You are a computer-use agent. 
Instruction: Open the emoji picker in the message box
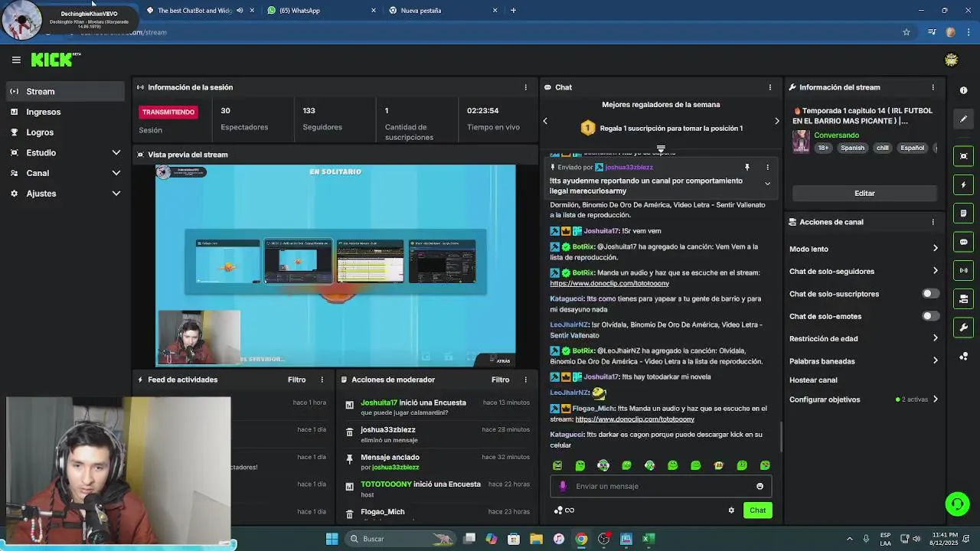click(x=759, y=486)
